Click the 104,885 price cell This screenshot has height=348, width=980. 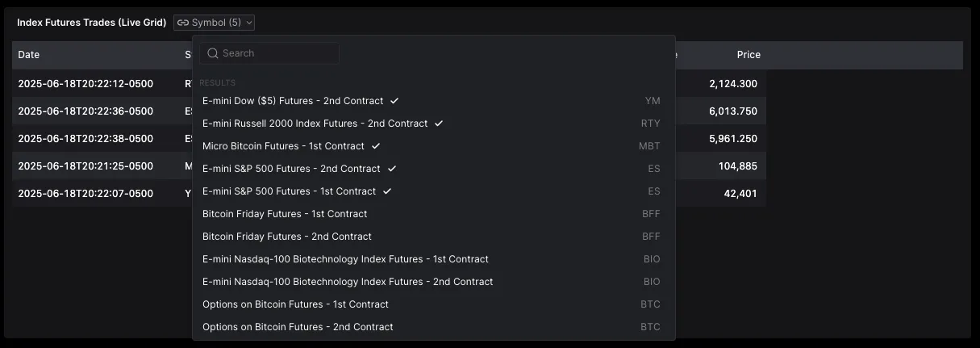tap(737, 166)
